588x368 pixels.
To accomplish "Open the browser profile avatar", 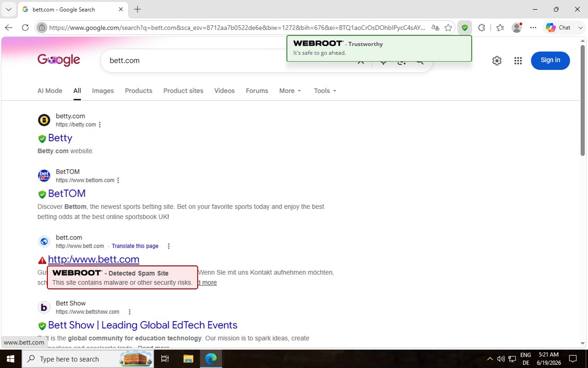I will tap(517, 28).
